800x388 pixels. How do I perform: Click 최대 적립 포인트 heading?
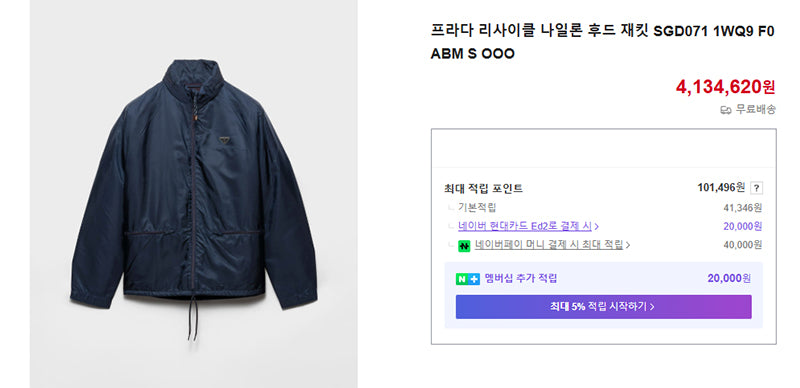483,188
